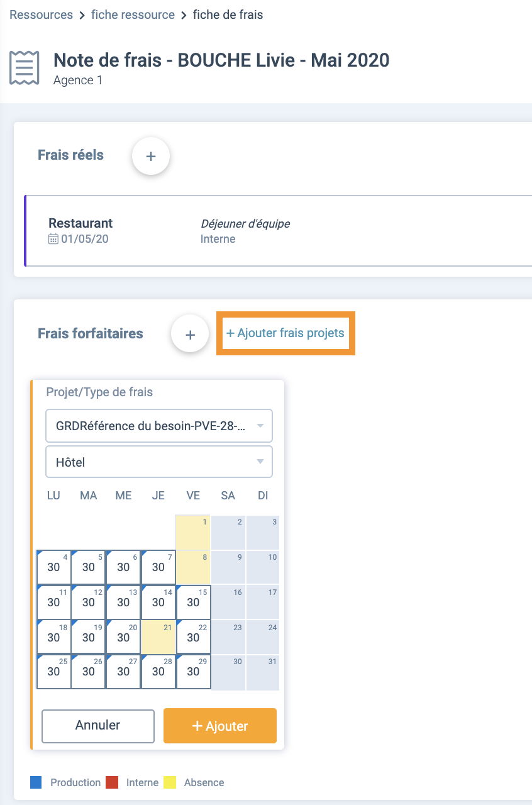Image resolution: width=532 pixels, height=805 pixels.
Task: Click the yellow Absence legend swatch
Action: 170,782
